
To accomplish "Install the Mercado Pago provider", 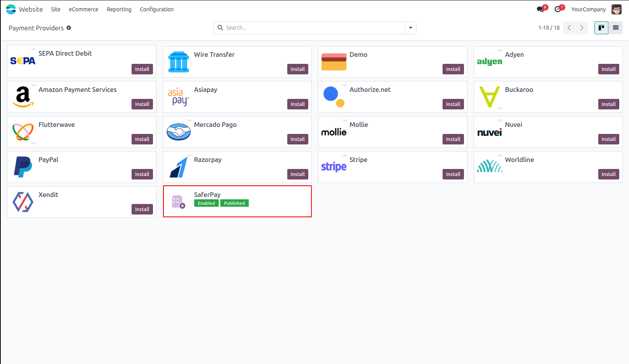I will [298, 139].
